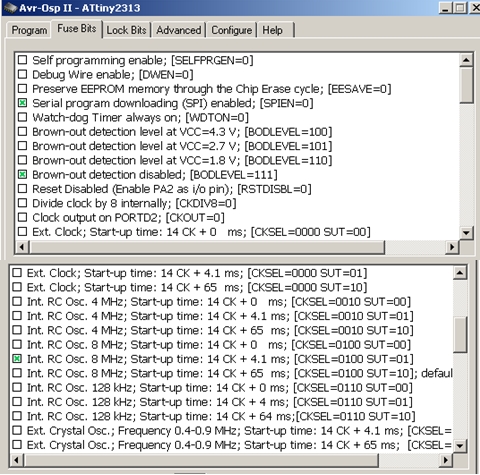Screen dimensions: 480x475
Task: Switch to the Program tab
Action: pos(29,30)
